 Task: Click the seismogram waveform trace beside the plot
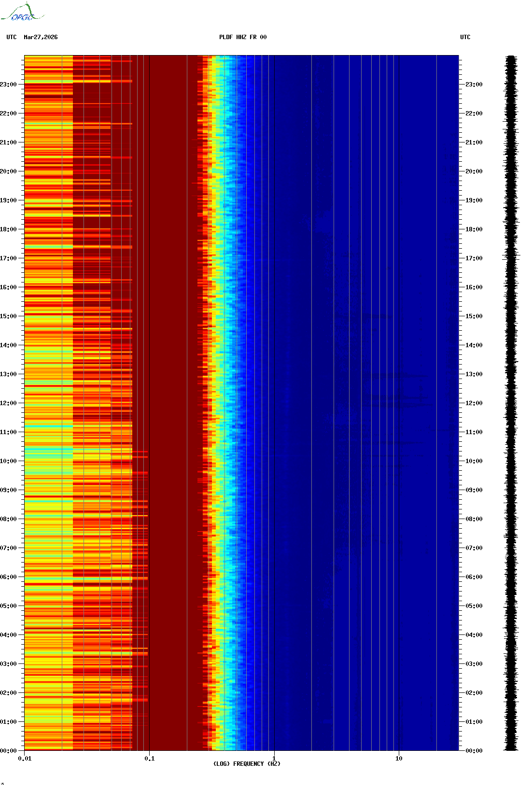coord(511,403)
